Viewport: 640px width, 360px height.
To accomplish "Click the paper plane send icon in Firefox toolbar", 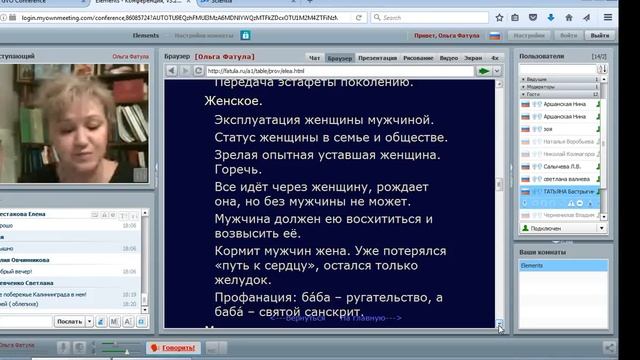I will (587, 18).
